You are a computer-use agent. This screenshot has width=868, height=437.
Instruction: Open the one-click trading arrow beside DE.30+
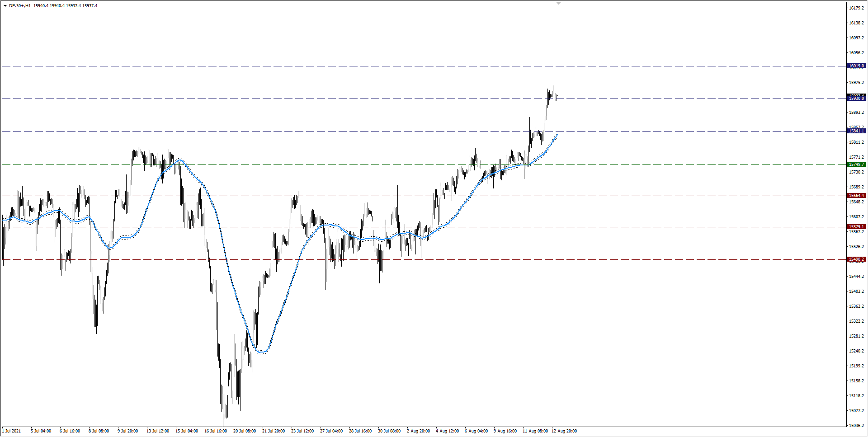[5, 6]
